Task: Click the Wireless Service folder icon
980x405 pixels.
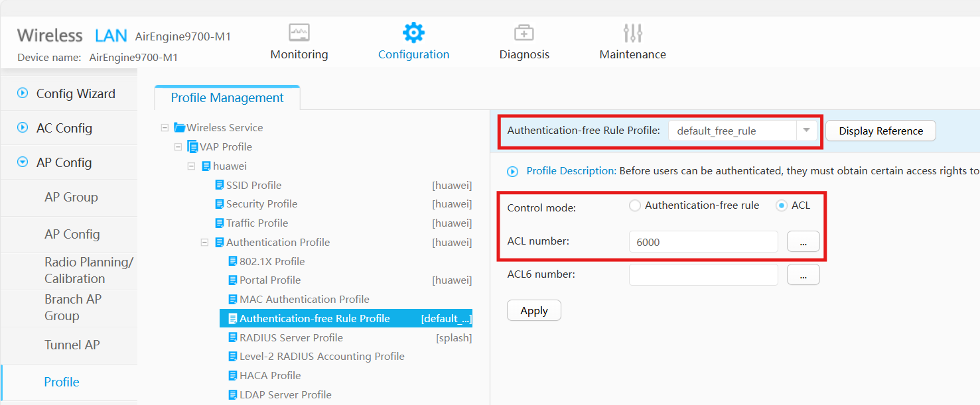Action: (x=179, y=127)
